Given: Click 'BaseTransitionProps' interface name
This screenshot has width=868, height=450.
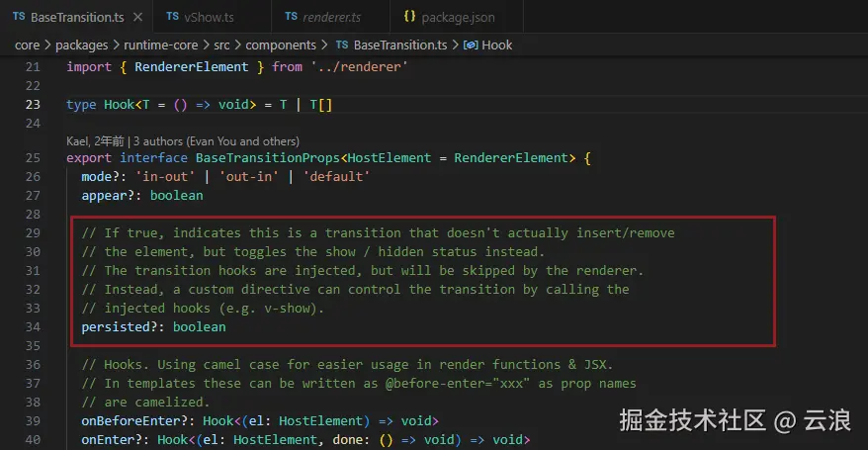Looking at the screenshot, I should 267,158.
